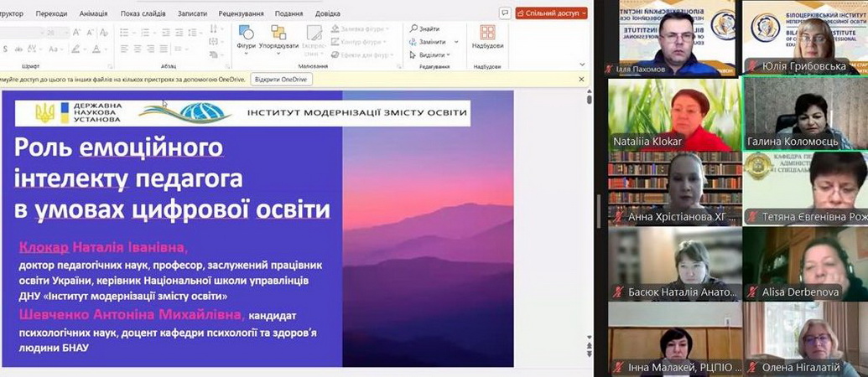This screenshot has height=377, width=868.
Task: Click the text highlight pen icon
Action: click(75, 49)
